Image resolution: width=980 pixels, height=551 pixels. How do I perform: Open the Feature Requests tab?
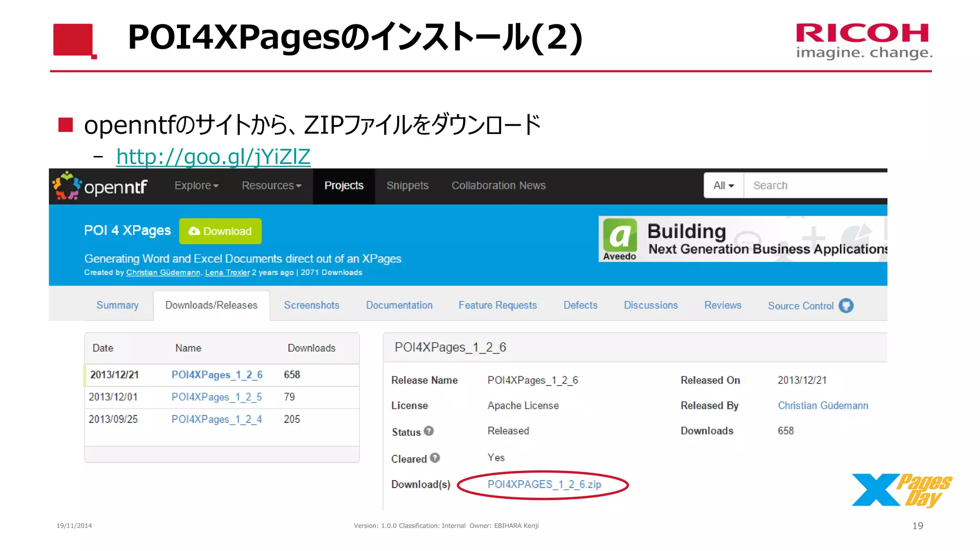(x=498, y=305)
